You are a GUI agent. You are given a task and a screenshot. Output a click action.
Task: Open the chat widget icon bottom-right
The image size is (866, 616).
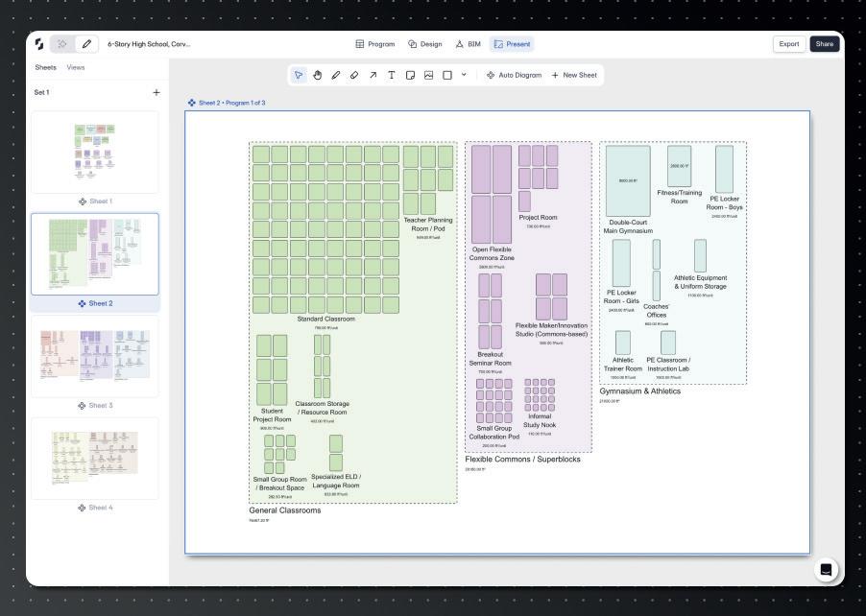tap(826, 570)
